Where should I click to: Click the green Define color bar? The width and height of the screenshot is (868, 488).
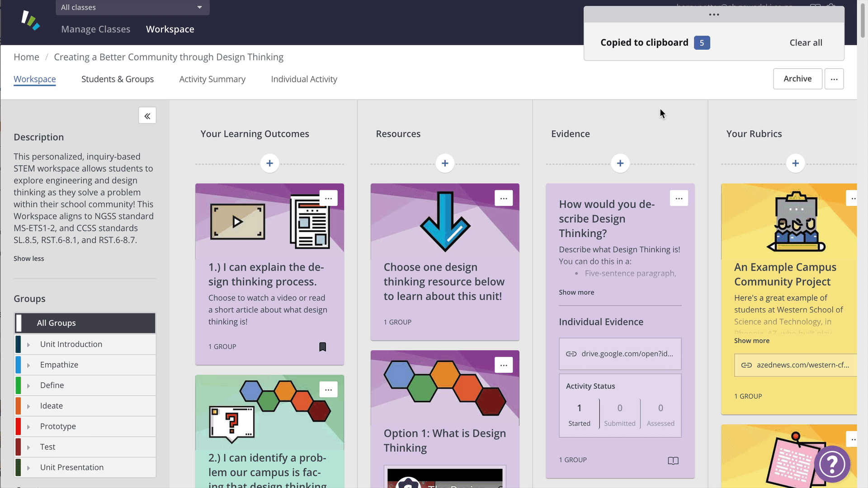[x=18, y=386]
